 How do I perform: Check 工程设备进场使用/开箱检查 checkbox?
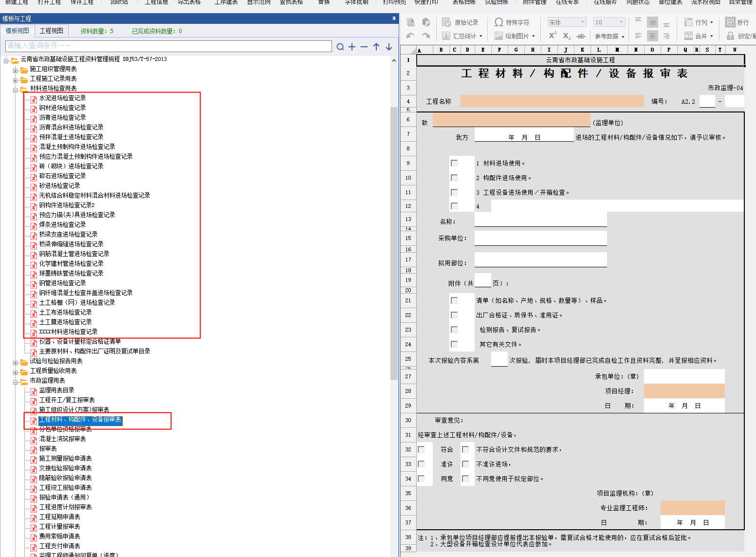[454, 192]
